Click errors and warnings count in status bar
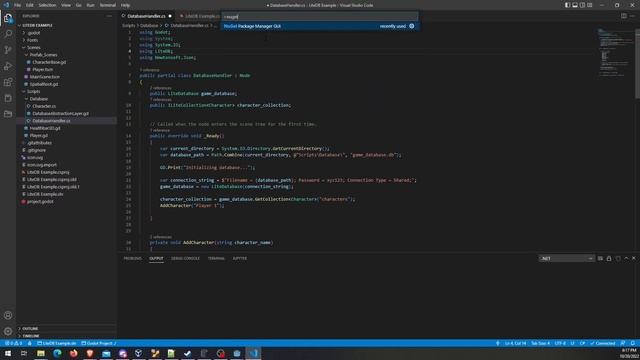 13,343
